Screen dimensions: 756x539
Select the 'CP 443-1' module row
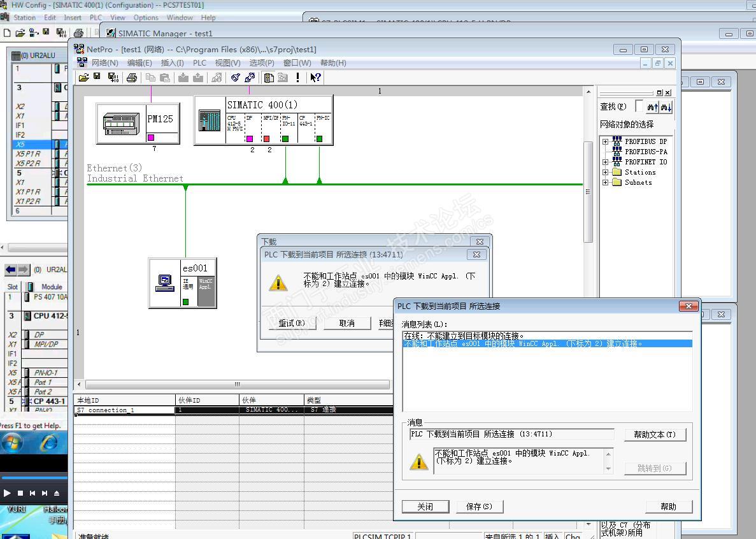click(x=37, y=401)
